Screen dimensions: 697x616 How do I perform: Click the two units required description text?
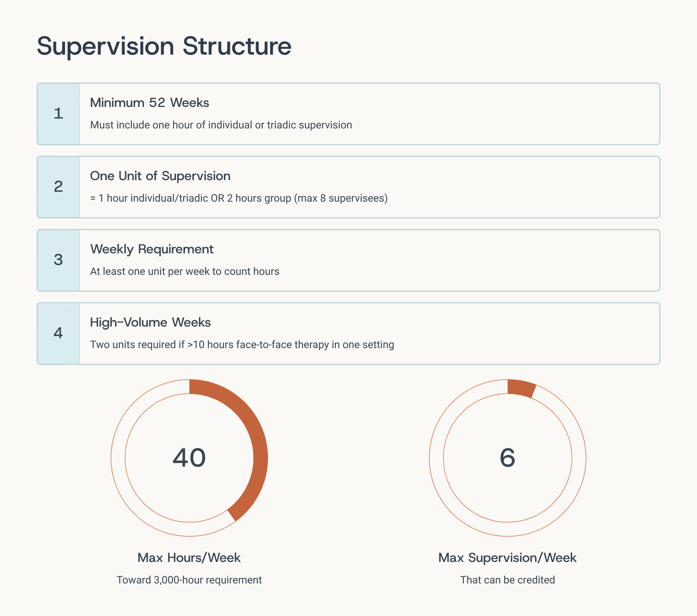pos(242,345)
